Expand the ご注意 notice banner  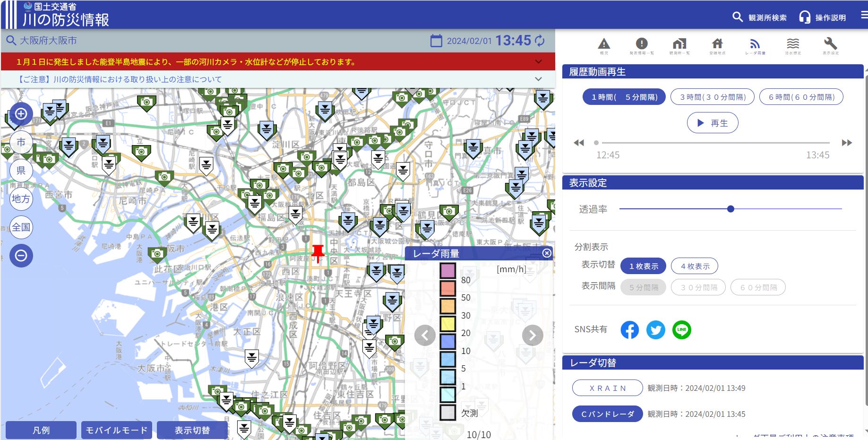coord(538,79)
